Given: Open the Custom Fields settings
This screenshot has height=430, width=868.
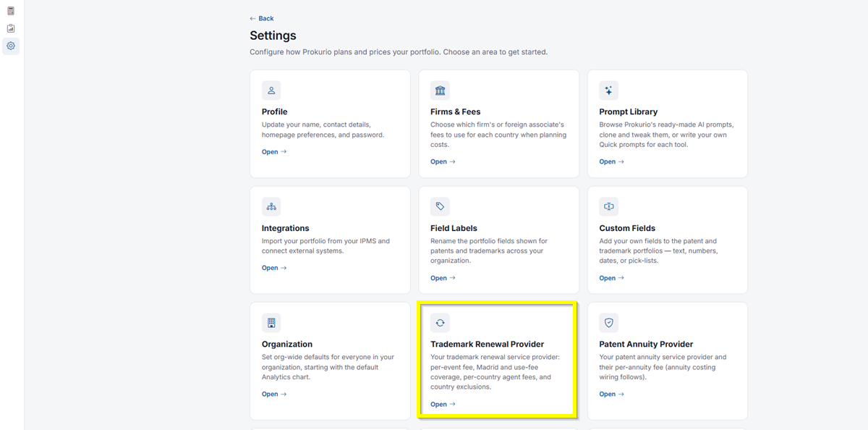Looking at the screenshot, I should pos(611,278).
